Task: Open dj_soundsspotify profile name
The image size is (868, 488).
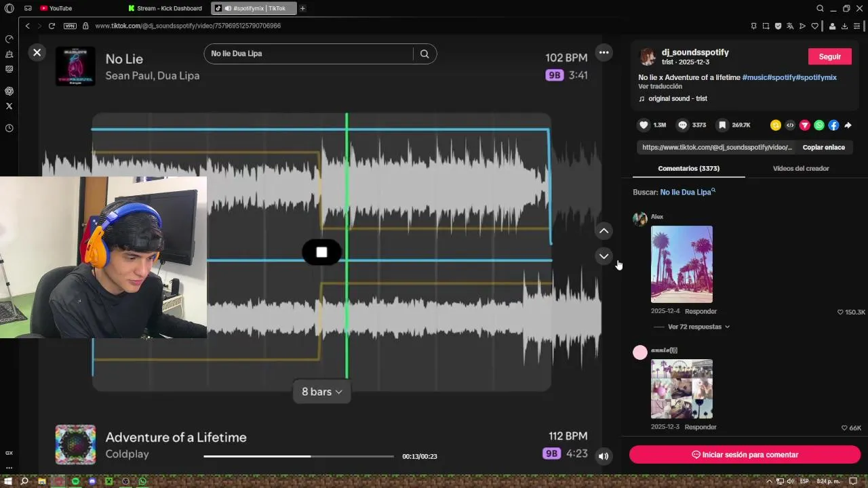Action: coord(695,52)
